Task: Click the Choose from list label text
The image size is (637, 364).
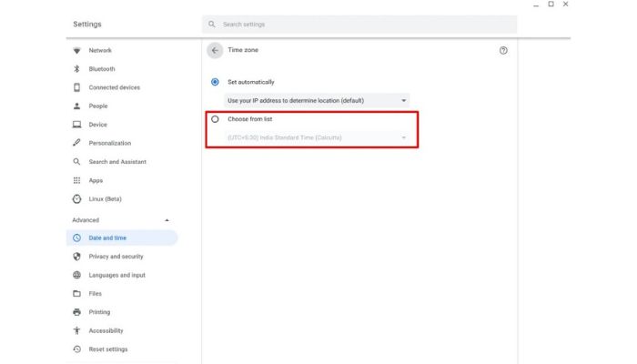Action: tap(250, 119)
